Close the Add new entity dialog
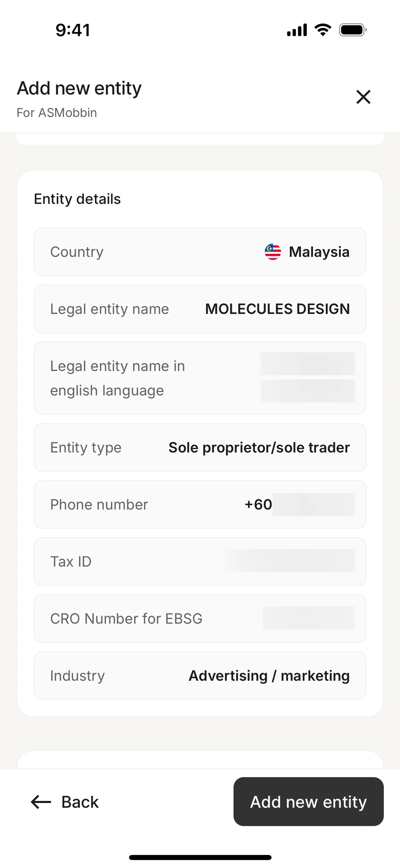 tap(363, 97)
